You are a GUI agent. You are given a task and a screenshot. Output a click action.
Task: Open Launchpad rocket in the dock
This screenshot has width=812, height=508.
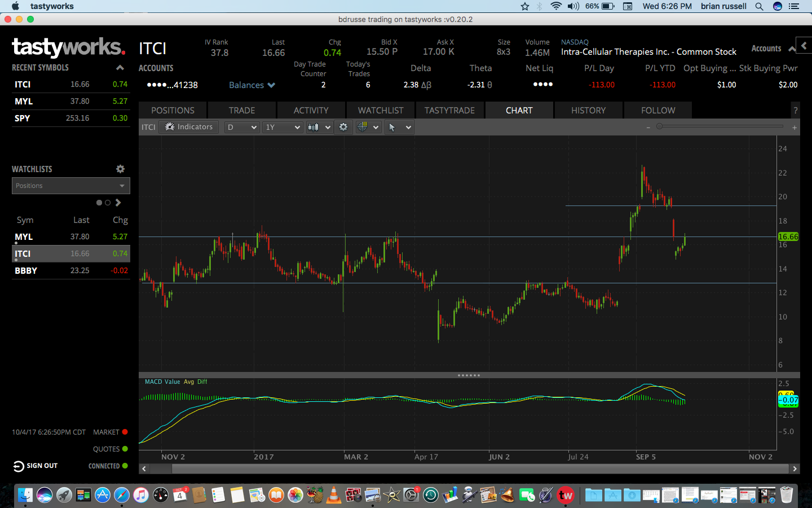click(x=64, y=495)
